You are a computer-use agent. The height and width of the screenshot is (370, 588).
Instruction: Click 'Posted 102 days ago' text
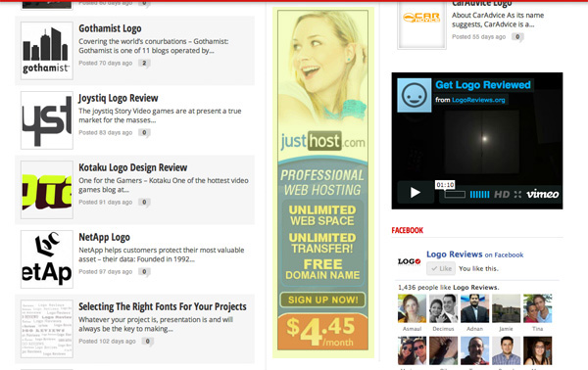[107, 342]
